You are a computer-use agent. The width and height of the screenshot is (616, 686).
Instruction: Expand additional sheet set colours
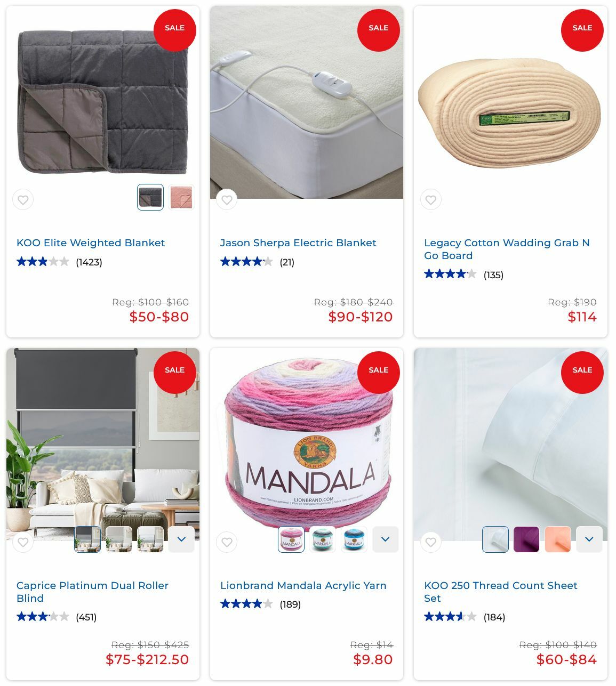point(589,539)
